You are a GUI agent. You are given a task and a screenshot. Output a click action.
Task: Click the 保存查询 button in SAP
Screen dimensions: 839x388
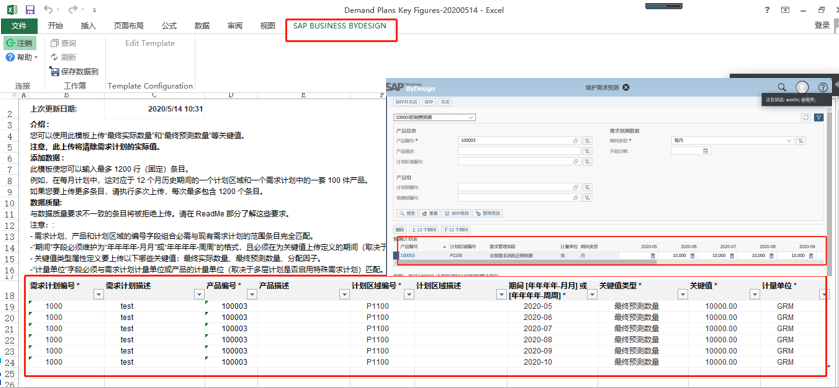(457, 213)
